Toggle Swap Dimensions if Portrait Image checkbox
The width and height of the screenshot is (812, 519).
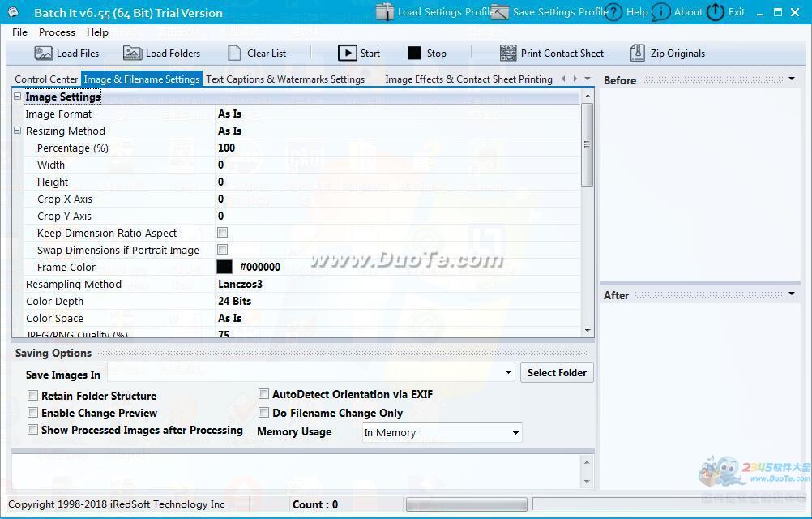point(222,250)
